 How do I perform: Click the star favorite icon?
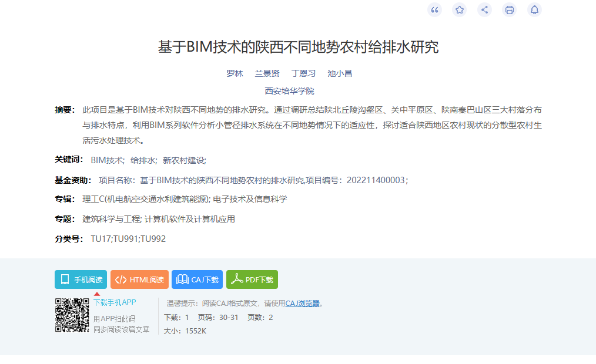[x=460, y=9]
